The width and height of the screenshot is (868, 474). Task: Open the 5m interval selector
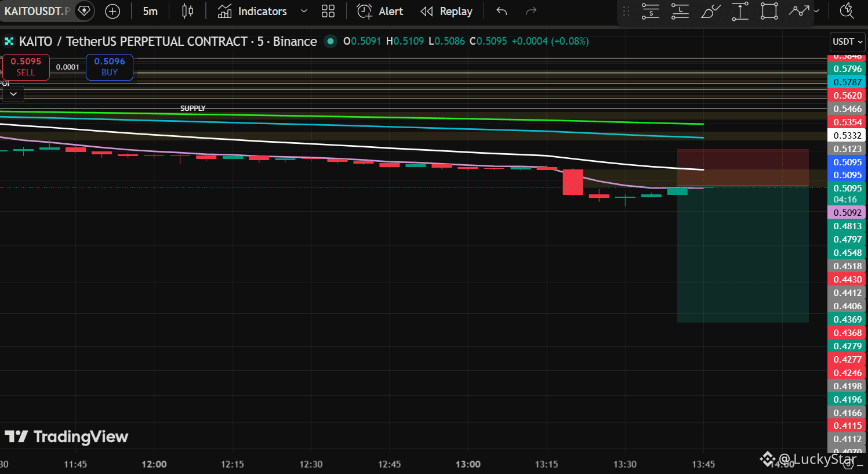[150, 11]
